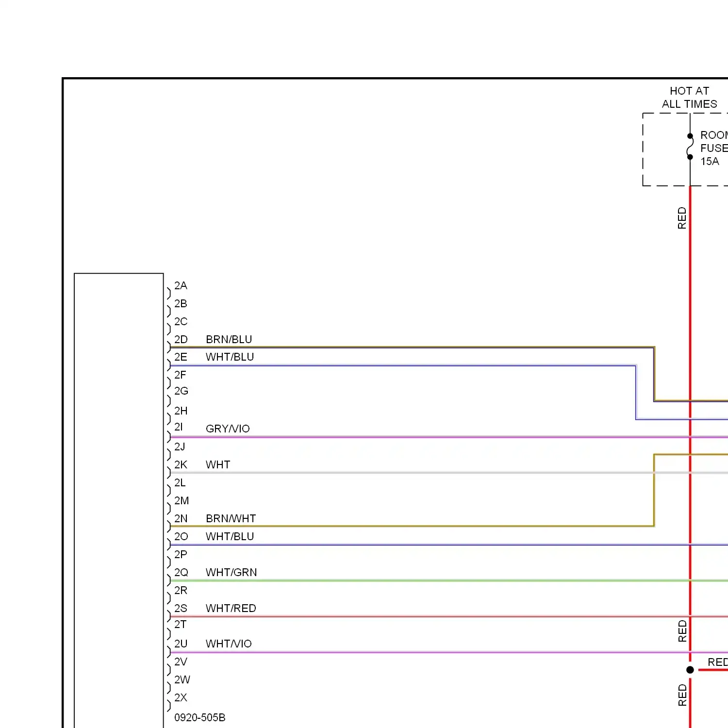Screen dimensions: 728x728
Task: Click the vertical RED label just below the fuse box
Action: 682,218
